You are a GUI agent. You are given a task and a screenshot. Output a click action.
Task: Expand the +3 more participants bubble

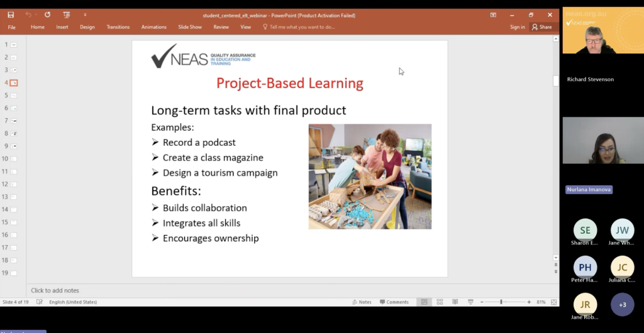pos(622,305)
